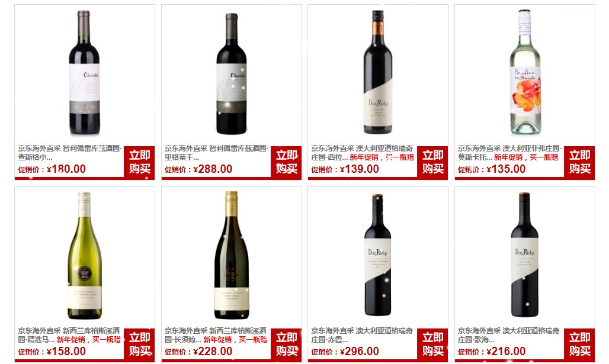Buy the ¥139.00 DogRidge wine now

(432, 162)
